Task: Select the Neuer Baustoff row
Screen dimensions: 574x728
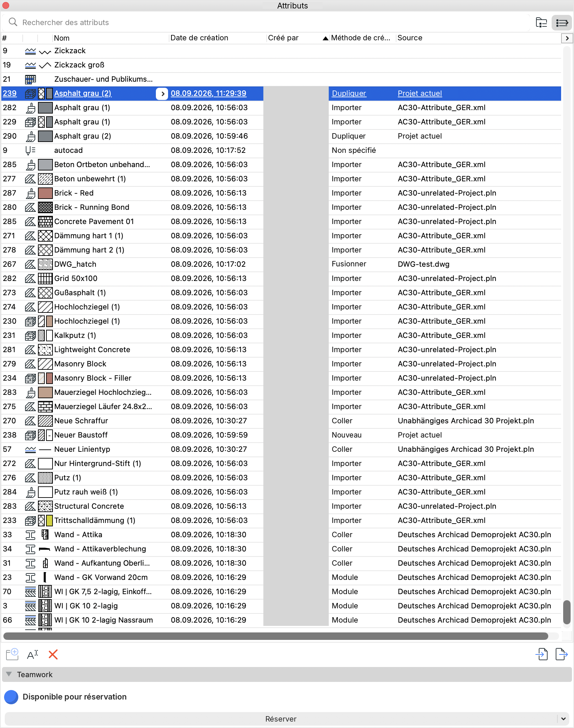Action: [281, 435]
